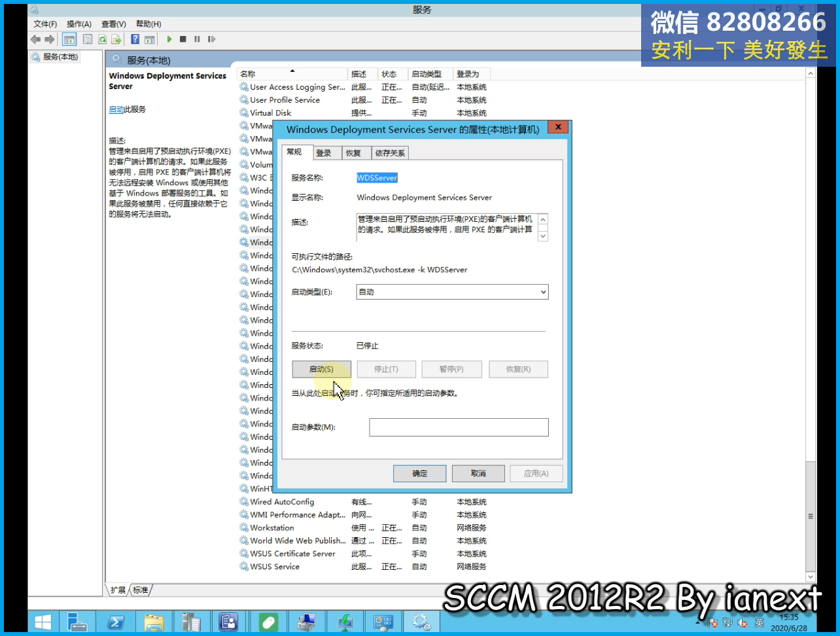Click the network icon in system tray

(727, 623)
